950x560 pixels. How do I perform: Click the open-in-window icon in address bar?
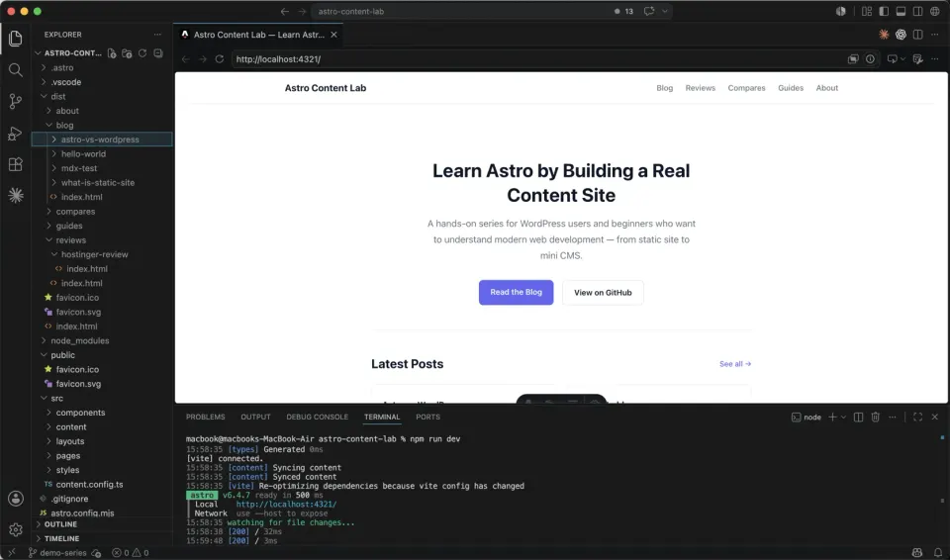click(x=853, y=58)
